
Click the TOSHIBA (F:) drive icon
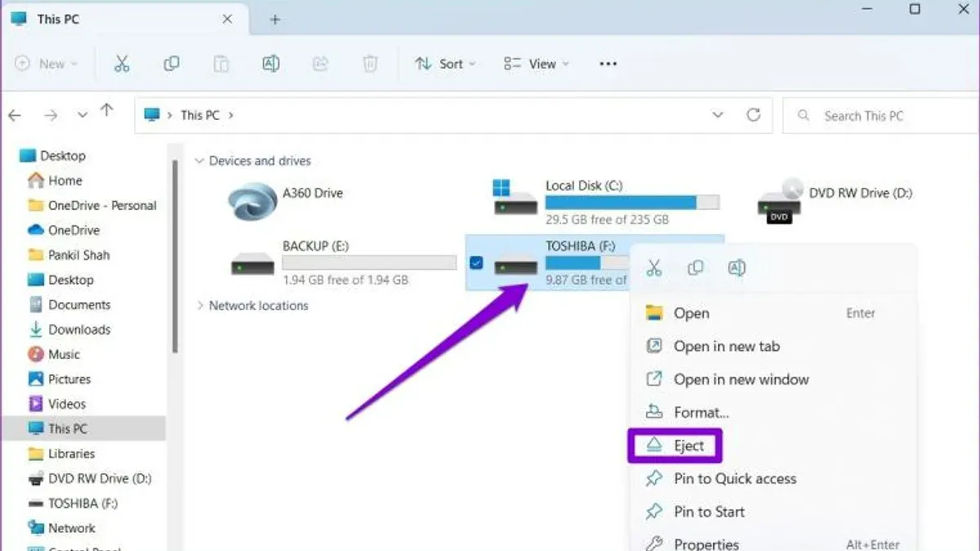click(517, 265)
